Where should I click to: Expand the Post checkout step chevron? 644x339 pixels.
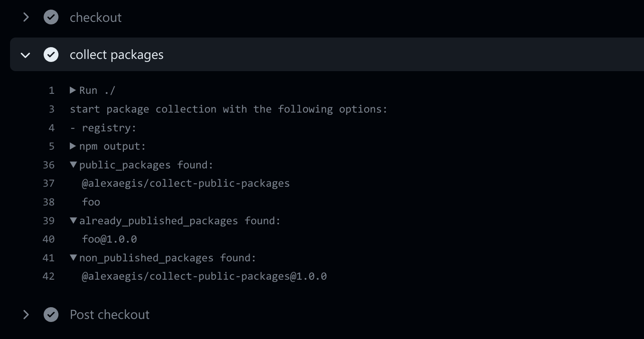pos(26,315)
